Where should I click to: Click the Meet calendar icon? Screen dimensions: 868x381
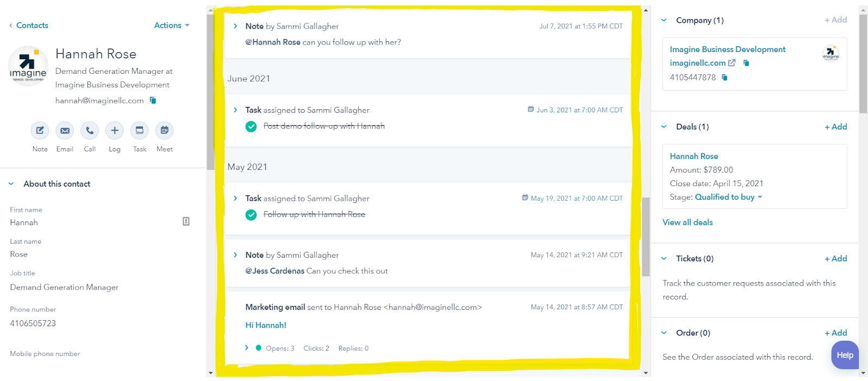164,130
